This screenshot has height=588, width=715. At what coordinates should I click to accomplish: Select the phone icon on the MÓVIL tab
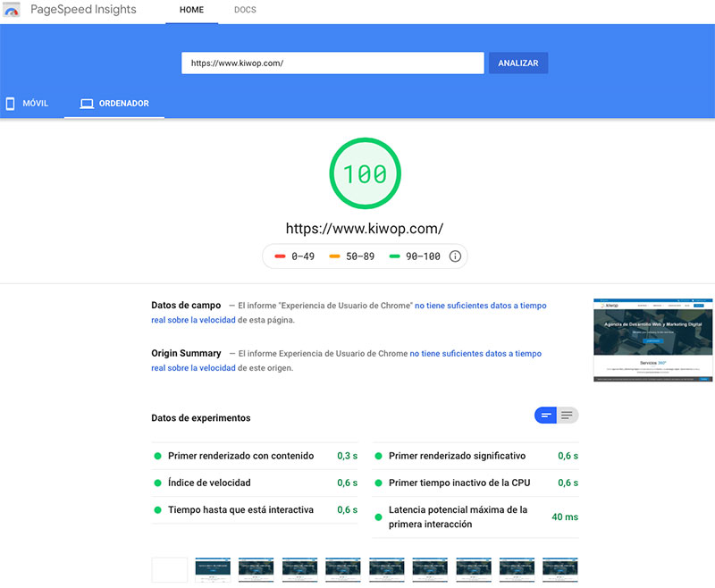(9, 103)
